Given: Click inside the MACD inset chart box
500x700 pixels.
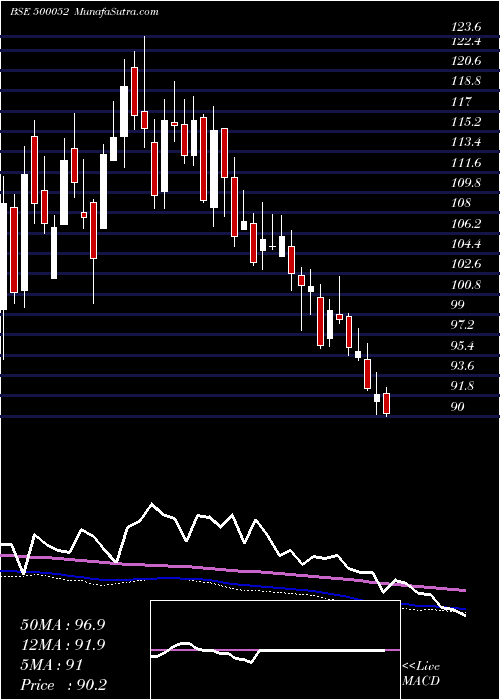Looking at the screenshot, I should (x=275, y=650).
